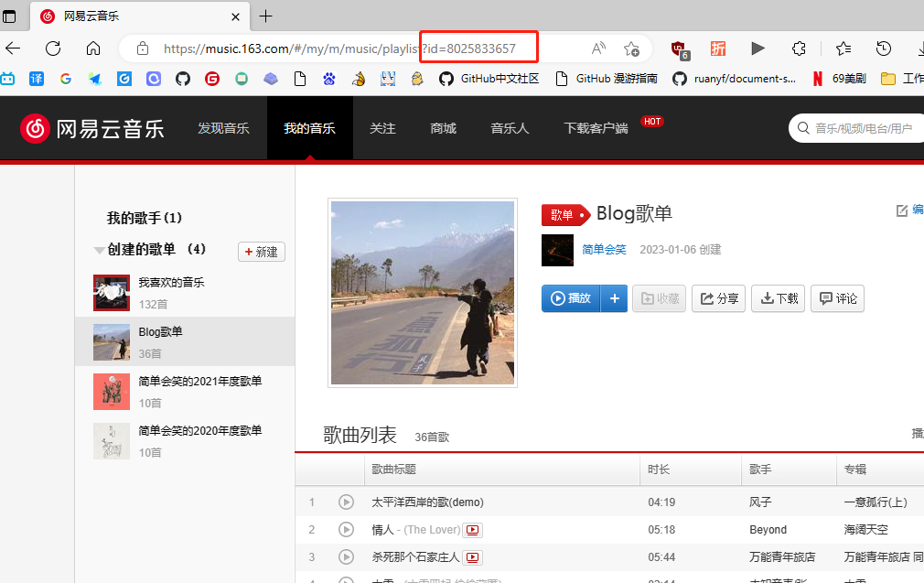
Task: Open the Google bookmark icon
Action: pos(65,78)
